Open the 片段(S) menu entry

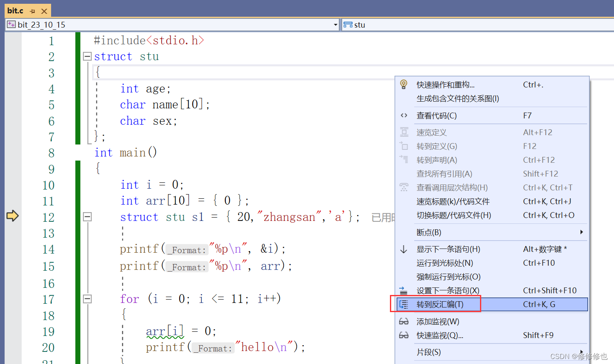point(492,352)
